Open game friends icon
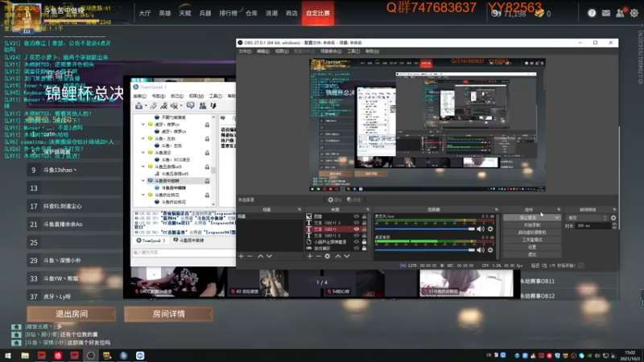Image resolution: width=644 pixels, height=362 pixels. [620, 13]
